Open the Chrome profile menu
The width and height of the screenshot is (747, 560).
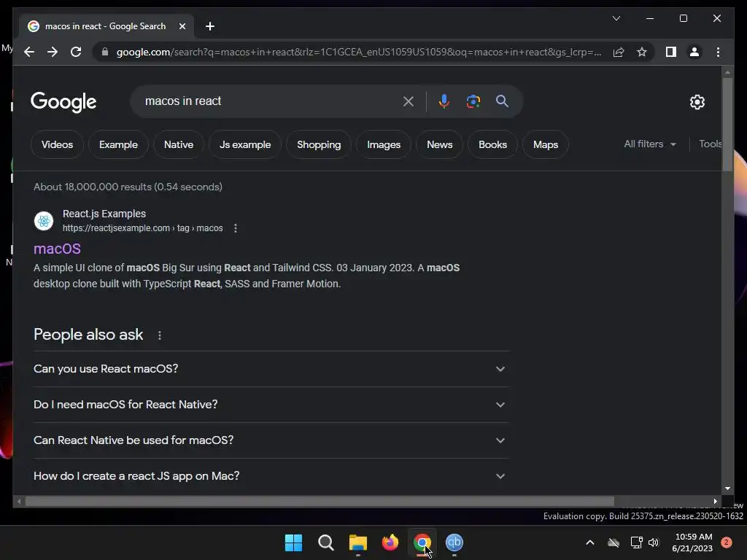694,52
